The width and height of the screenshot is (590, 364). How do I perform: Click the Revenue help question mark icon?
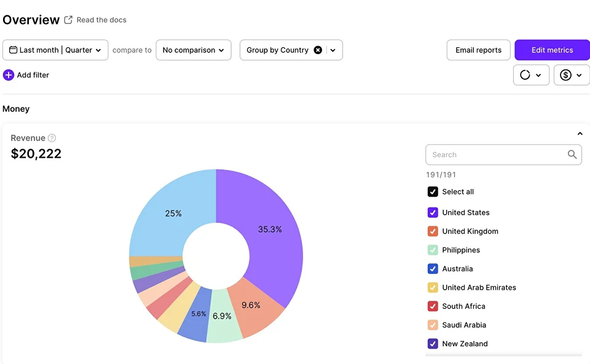52,138
